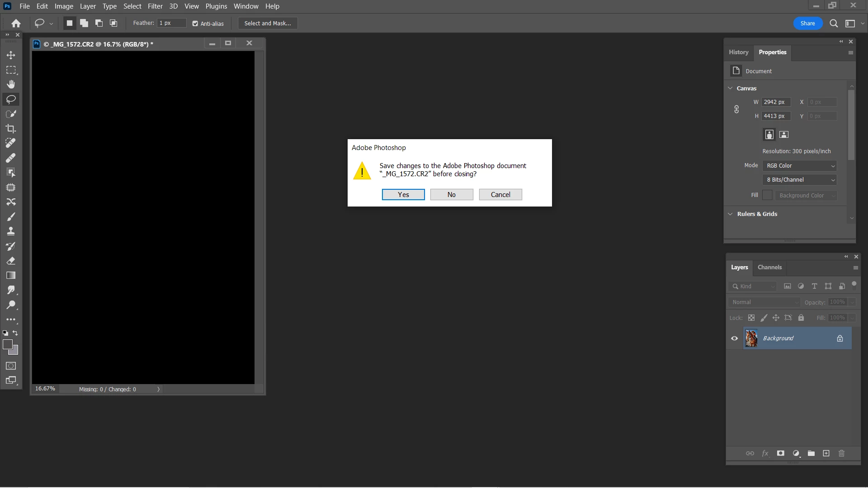Toggle the canvas width-height link icon
Image resolution: width=868 pixels, height=488 pixels.
pyautogui.click(x=736, y=109)
